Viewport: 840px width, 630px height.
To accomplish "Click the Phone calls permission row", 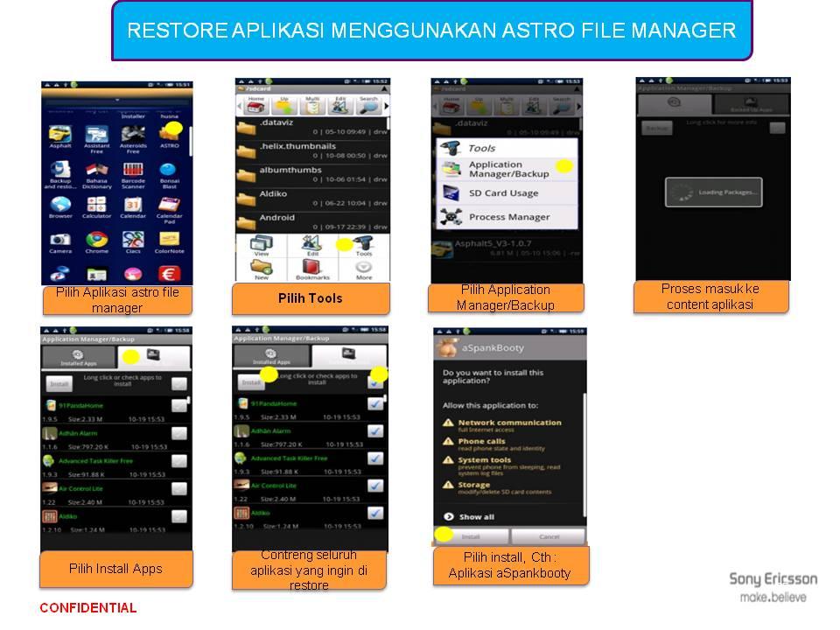I will pos(493,444).
